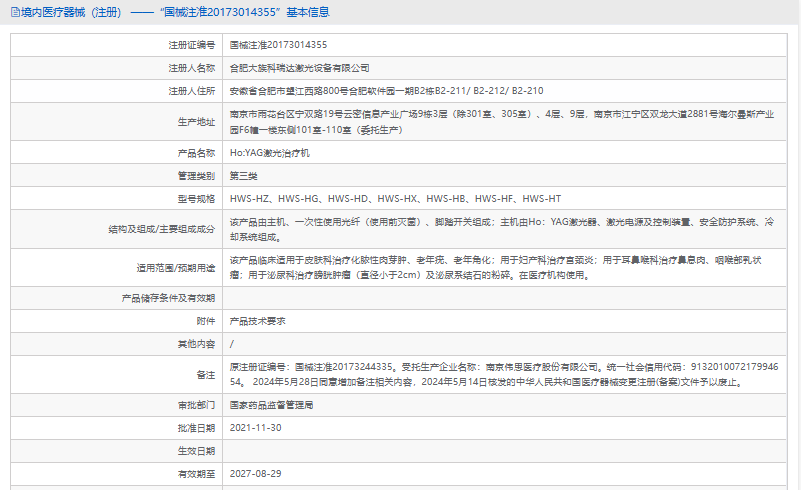The image size is (801, 490).
Task: Click the 审批部门 label
Action: click(x=197, y=405)
